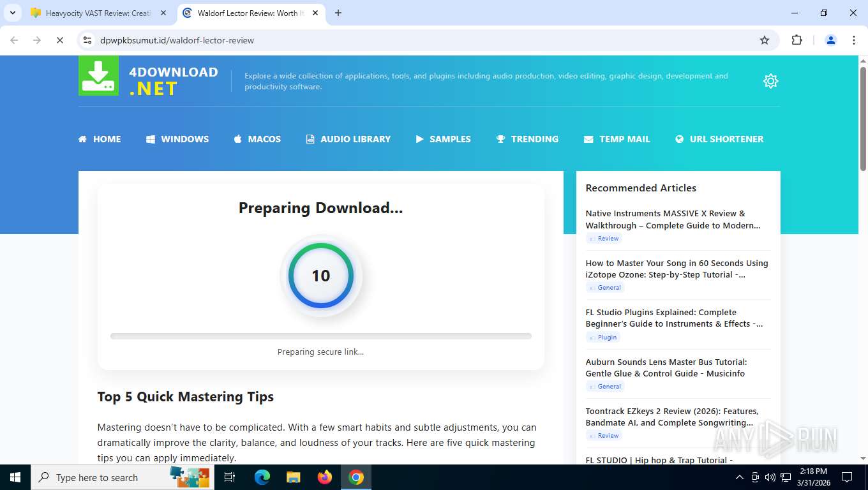Click the page vertical scrollbar thumb
This screenshot has width=868, height=490.
click(863, 119)
